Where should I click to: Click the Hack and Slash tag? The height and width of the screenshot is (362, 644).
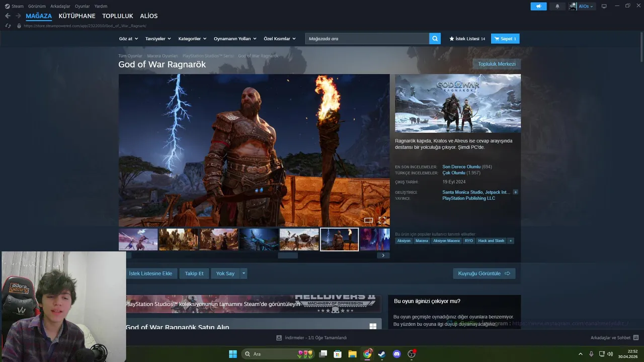pyautogui.click(x=491, y=241)
